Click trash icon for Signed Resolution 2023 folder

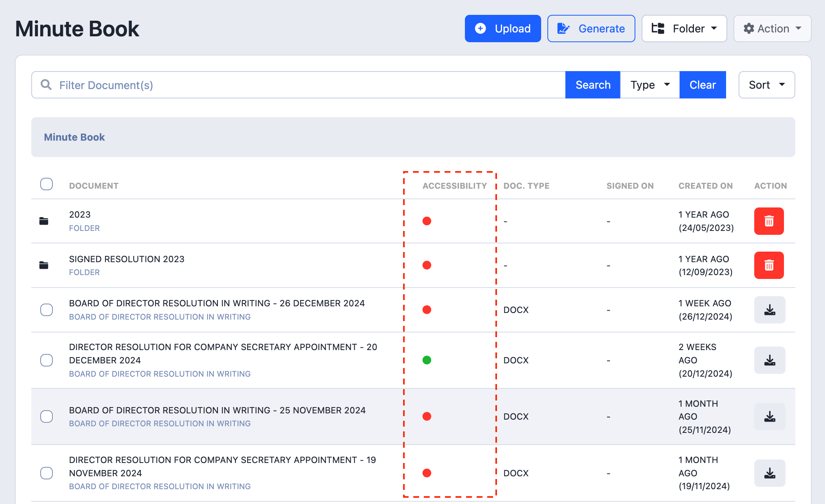769,265
